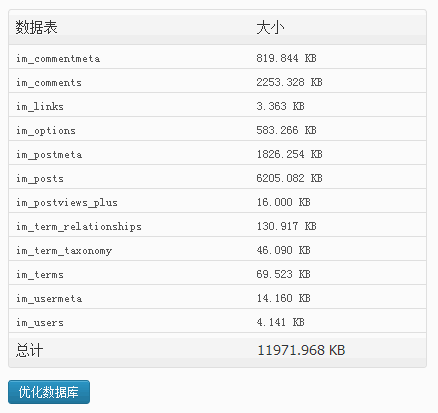Screen dimensions: 438x413
Task: Click the im_usermeta table name
Action: [x=49, y=299]
